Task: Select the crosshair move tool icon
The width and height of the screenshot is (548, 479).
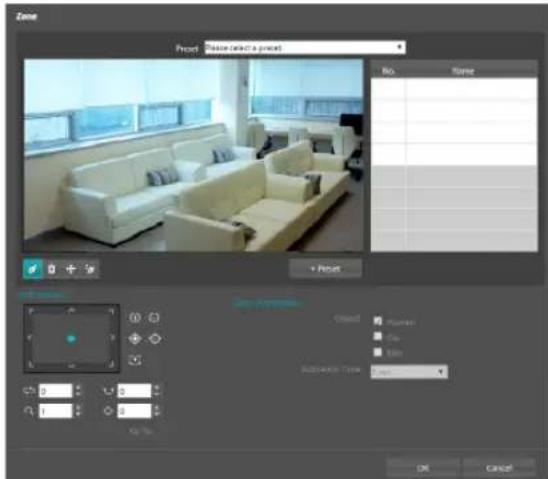Action: click(x=71, y=269)
